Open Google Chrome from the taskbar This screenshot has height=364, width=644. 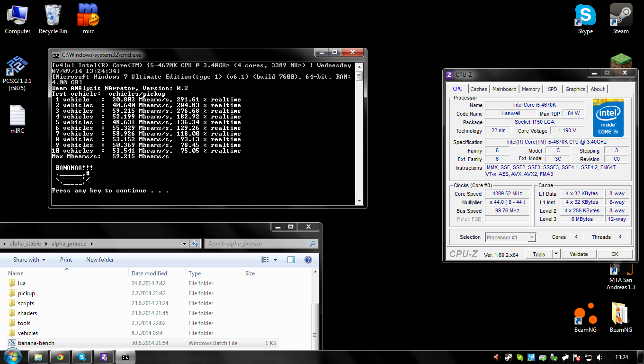click(60, 357)
